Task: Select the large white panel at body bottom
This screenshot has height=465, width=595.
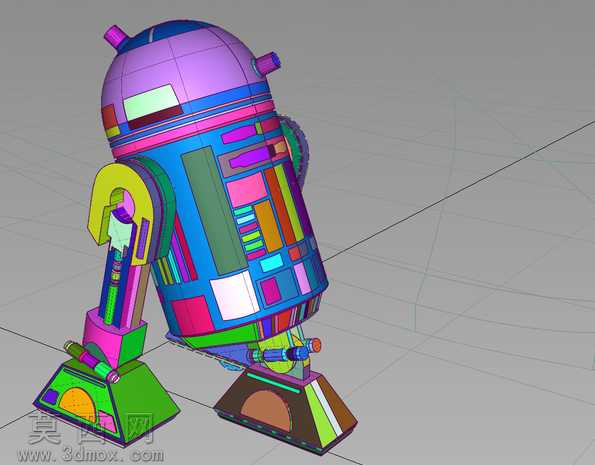Action: tap(235, 295)
